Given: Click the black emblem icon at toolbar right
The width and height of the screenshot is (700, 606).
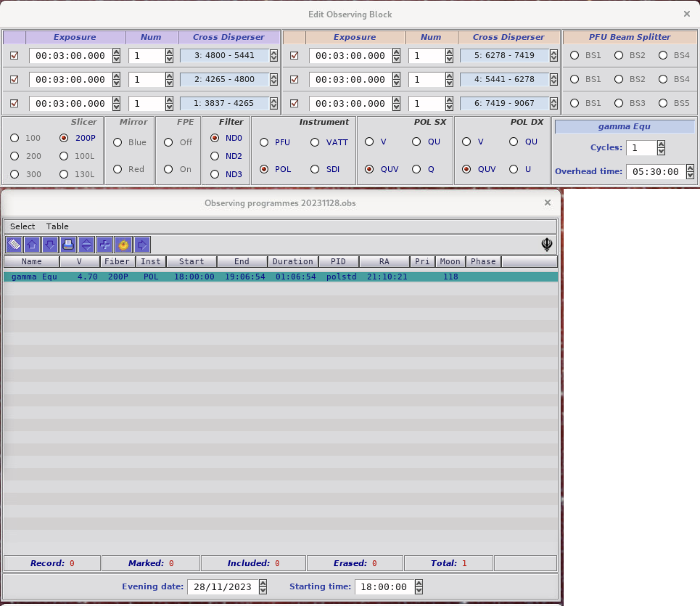Looking at the screenshot, I should (546, 244).
